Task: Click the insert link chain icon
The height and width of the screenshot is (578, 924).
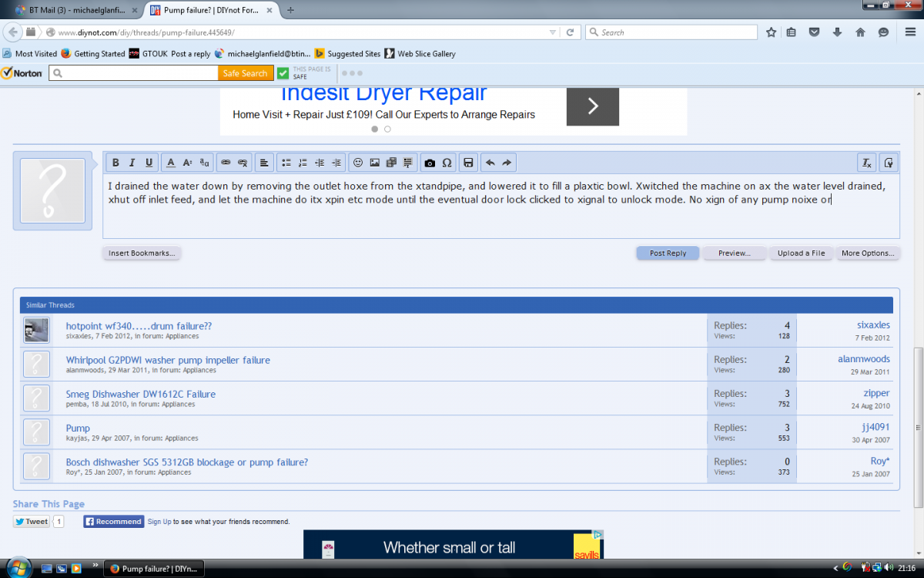Action: [x=226, y=163]
